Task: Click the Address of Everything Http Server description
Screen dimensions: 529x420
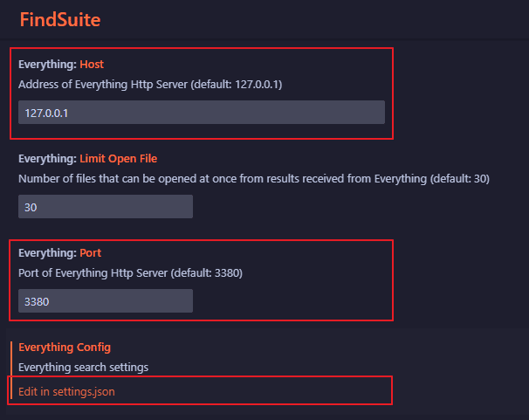Action: tap(150, 85)
